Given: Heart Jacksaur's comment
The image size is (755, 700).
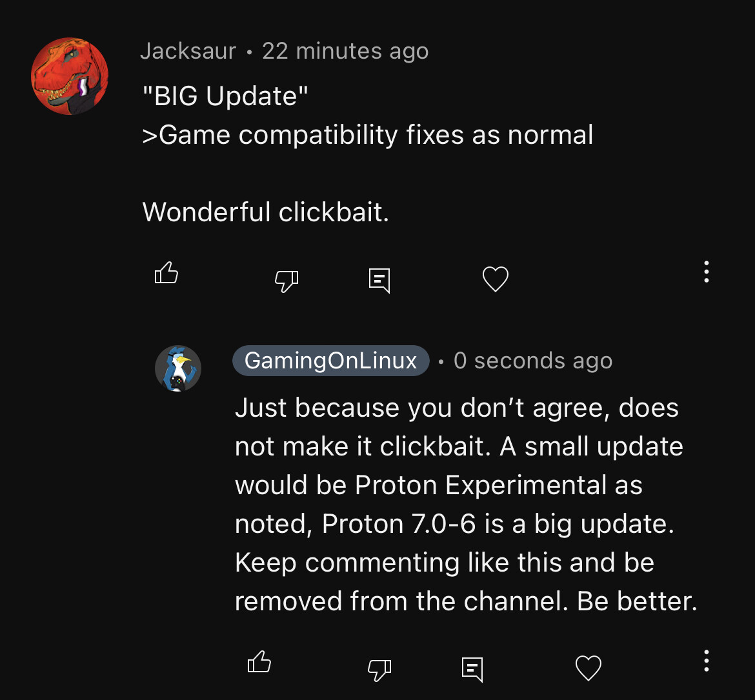Looking at the screenshot, I should pos(496,279).
